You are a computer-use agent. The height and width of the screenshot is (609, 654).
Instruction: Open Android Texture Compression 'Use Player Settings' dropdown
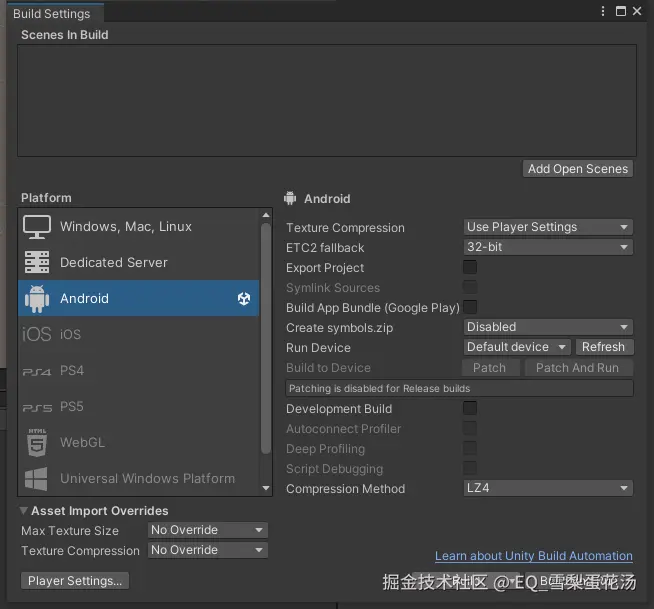pos(548,227)
